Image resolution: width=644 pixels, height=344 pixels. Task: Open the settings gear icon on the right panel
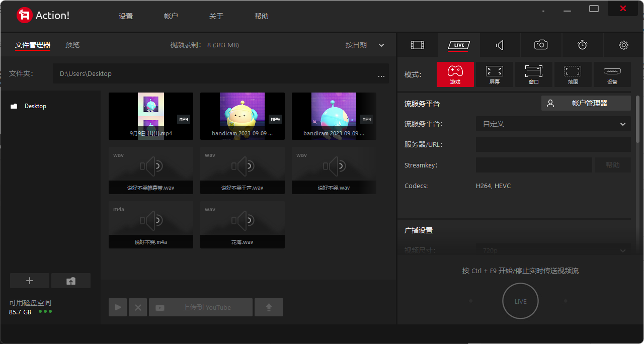(x=623, y=45)
